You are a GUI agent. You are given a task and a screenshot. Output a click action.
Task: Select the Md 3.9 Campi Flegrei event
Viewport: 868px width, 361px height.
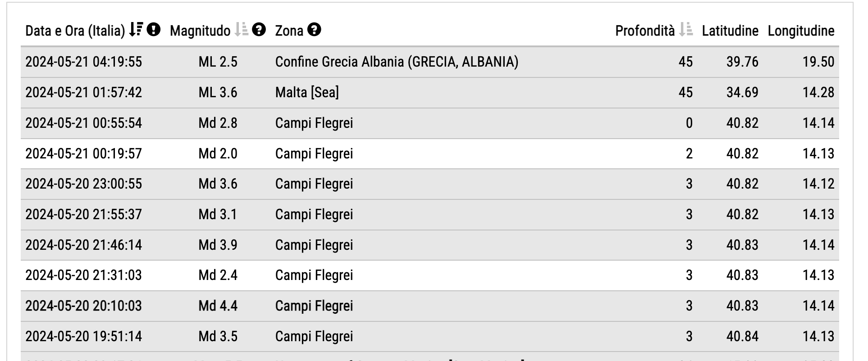[x=430, y=245]
